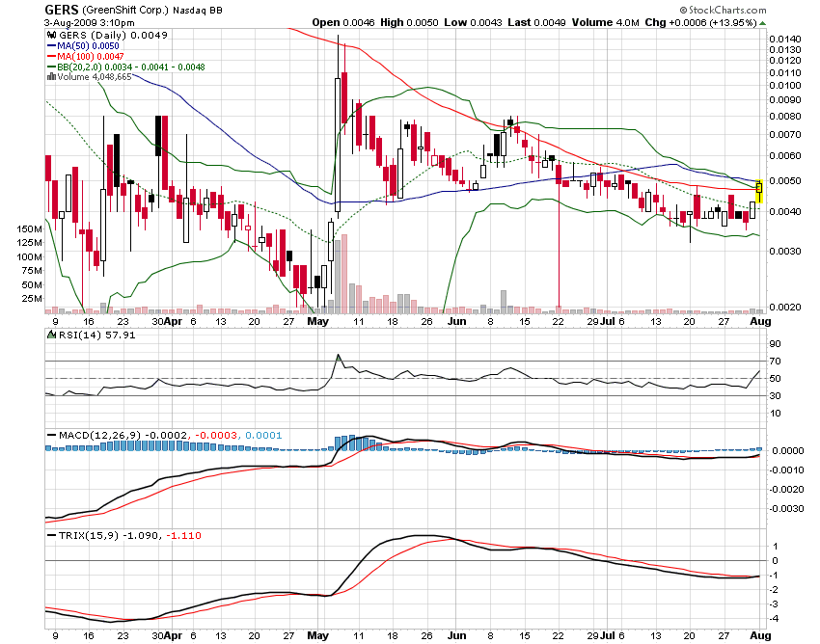Viewport: 820px width, 644px height.
Task: Click the MA(50) 0.0050 legend label
Action: click(x=88, y=46)
